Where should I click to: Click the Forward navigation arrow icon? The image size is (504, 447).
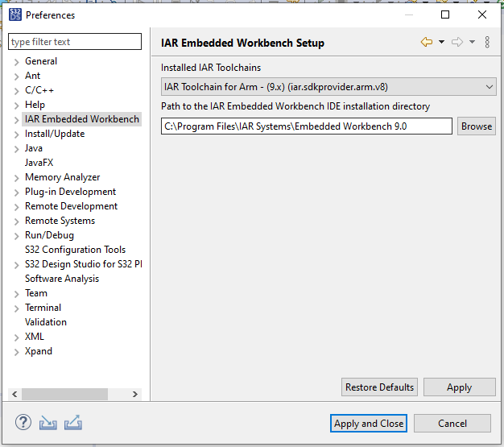tap(457, 43)
